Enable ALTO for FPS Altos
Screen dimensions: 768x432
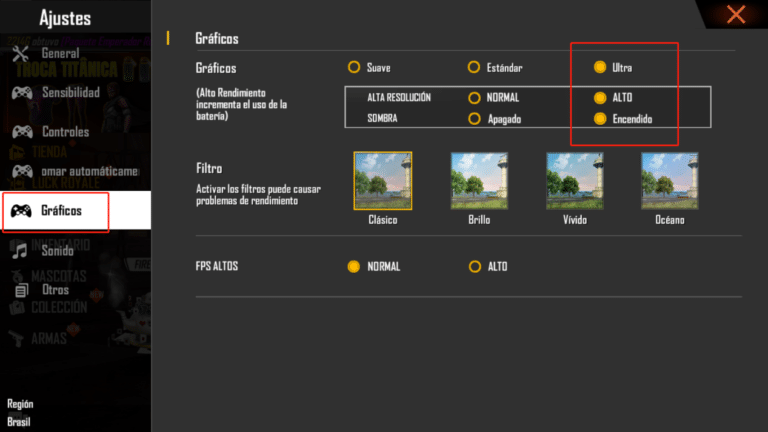point(474,267)
